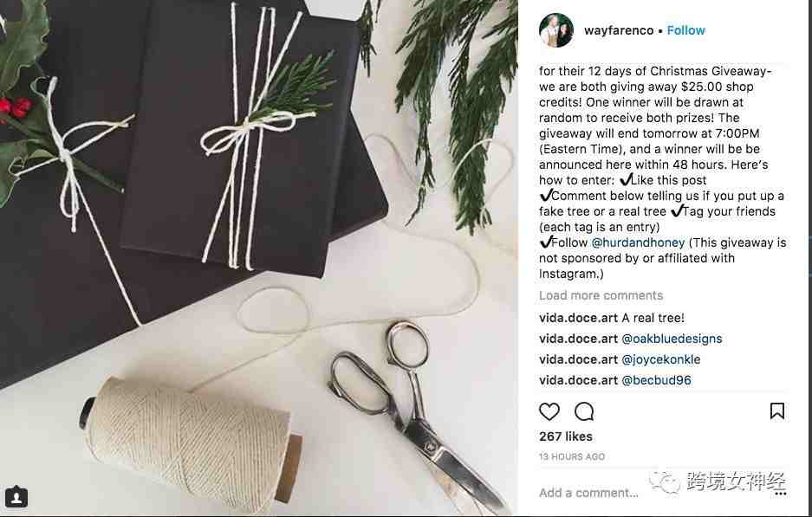Select the gift wrapping post photo

click(259, 258)
